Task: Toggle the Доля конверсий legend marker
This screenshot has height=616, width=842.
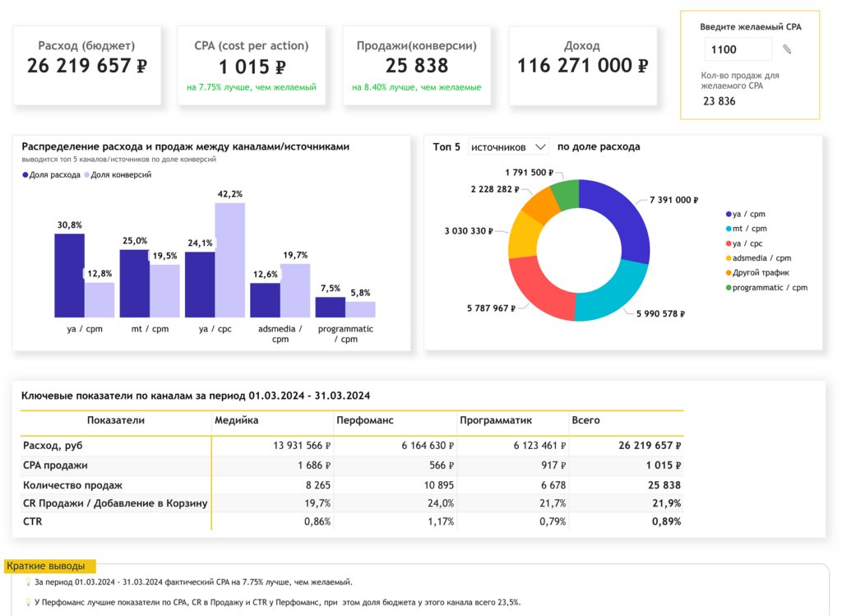Action: 87,175
